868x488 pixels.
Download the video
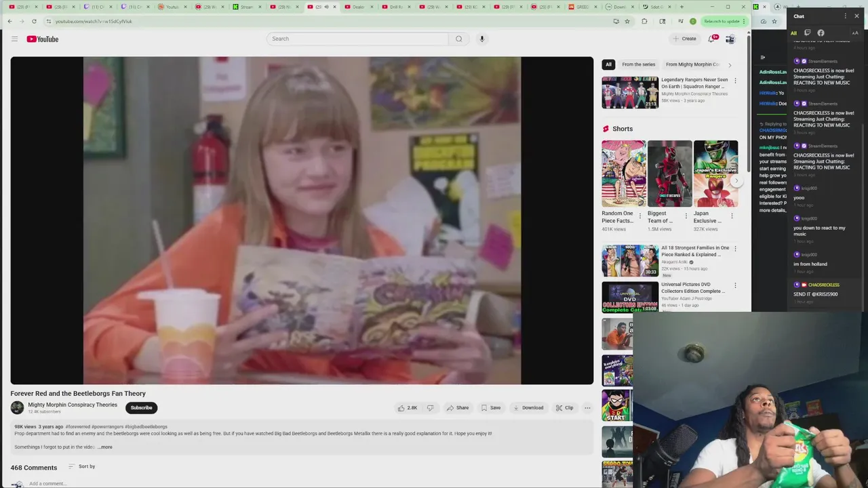click(x=528, y=408)
